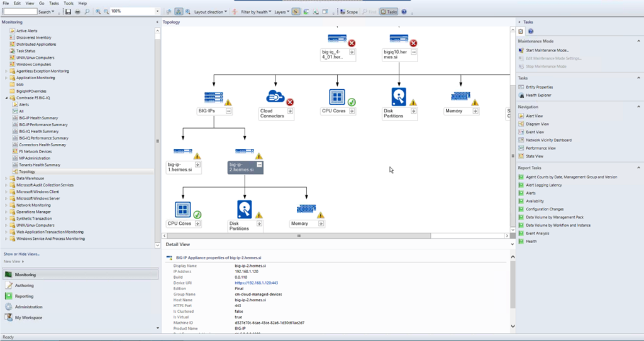Click the save icon in toolbar
Viewport: 644px width, 341px height.
point(68,12)
